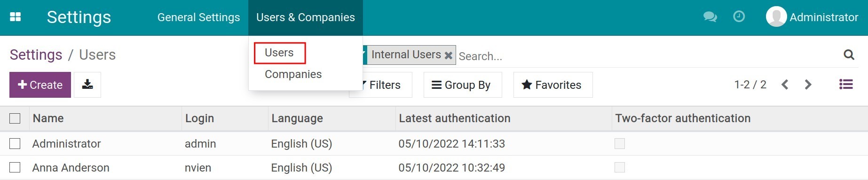Toggle the select-all header checkbox

(15, 118)
